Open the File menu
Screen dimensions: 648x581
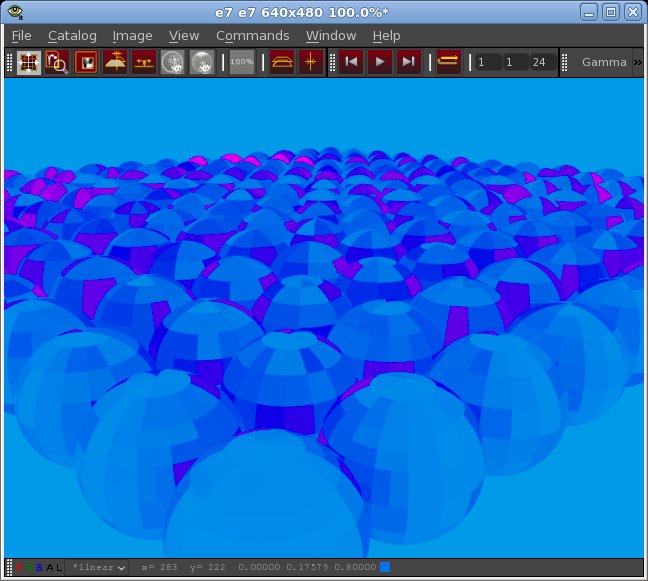[x=21, y=36]
